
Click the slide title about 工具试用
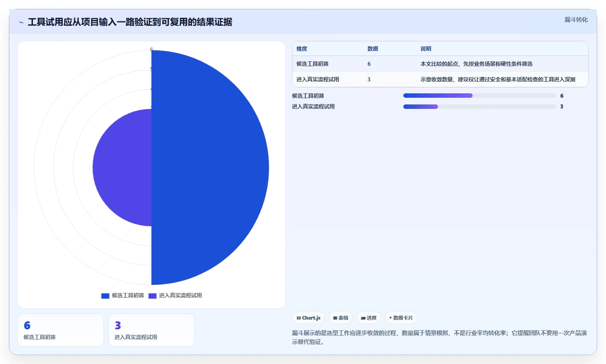point(130,22)
